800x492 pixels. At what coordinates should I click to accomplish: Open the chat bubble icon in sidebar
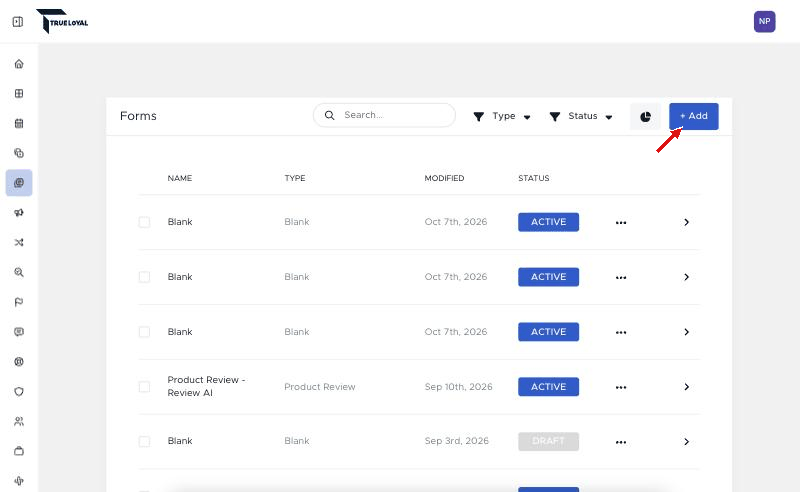pos(19,332)
